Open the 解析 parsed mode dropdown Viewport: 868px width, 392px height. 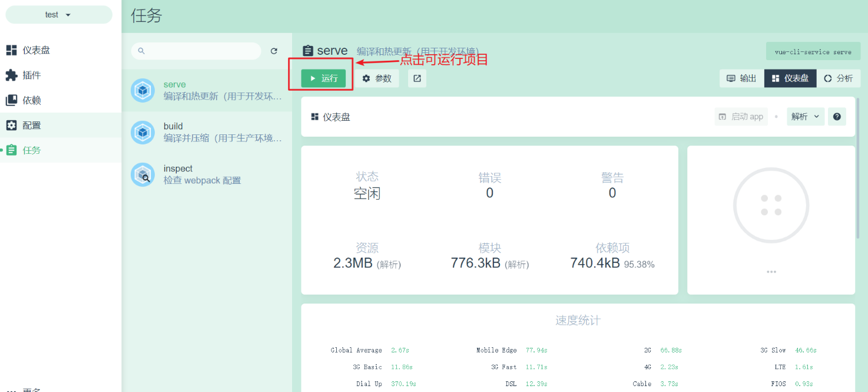pos(806,116)
